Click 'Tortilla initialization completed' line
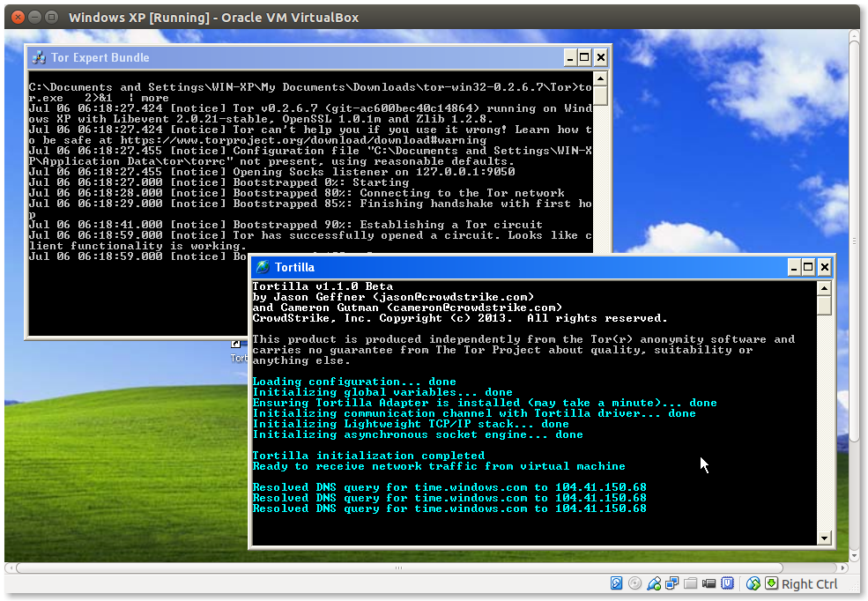Image resolution: width=868 pixels, height=601 pixels. tap(368, 456)
